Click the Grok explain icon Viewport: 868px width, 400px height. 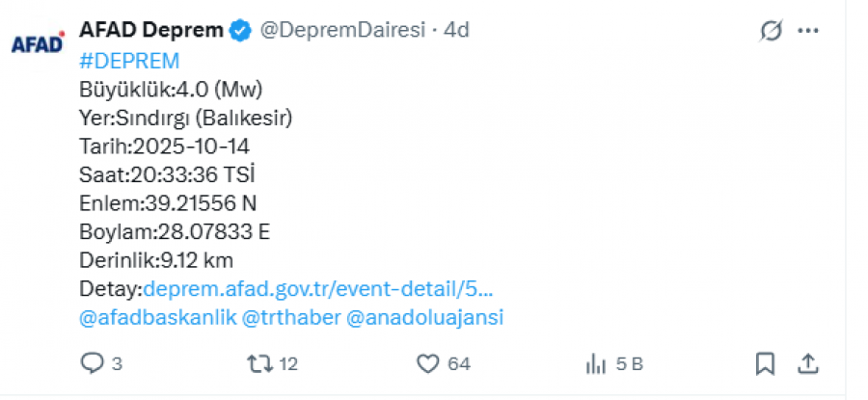(771, 31)
